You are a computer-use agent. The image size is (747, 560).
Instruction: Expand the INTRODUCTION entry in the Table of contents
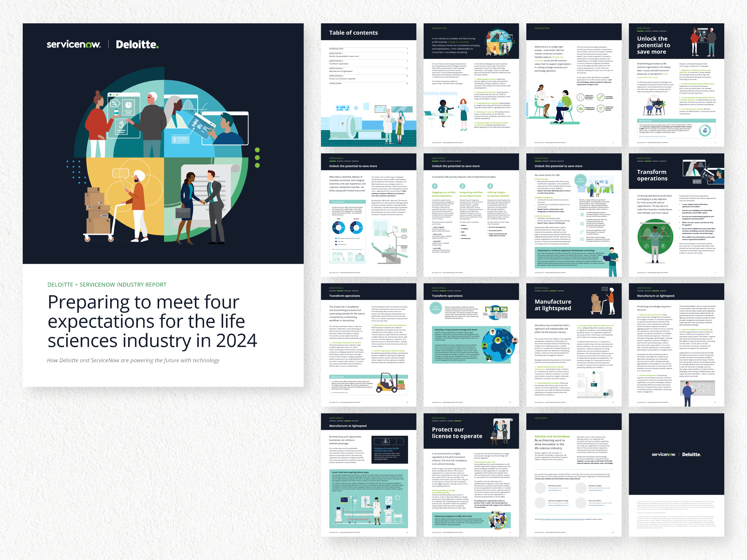click(336, 49)
